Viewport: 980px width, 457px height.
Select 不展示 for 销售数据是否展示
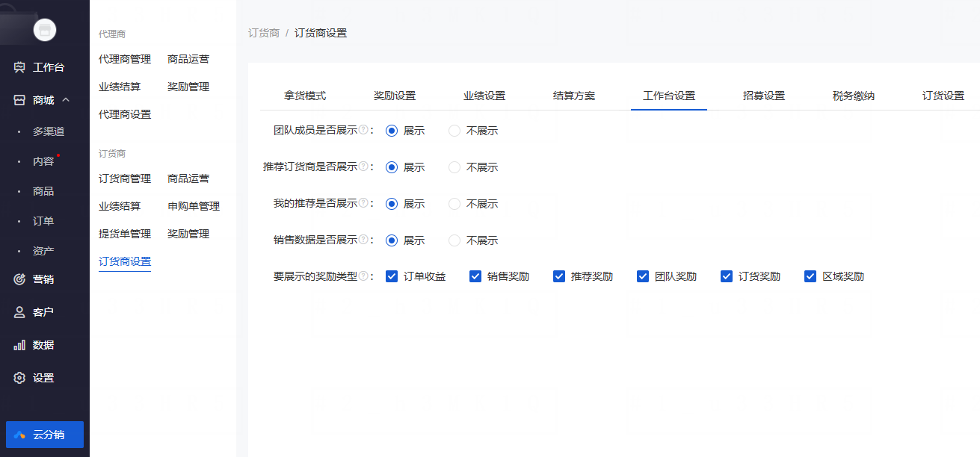point(454,240)
